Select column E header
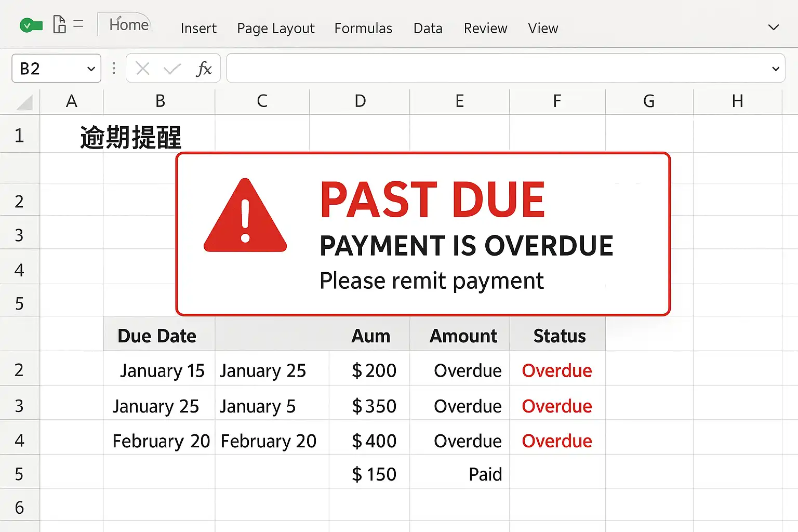This screenshot has height=532, width=798. [460, 101]
